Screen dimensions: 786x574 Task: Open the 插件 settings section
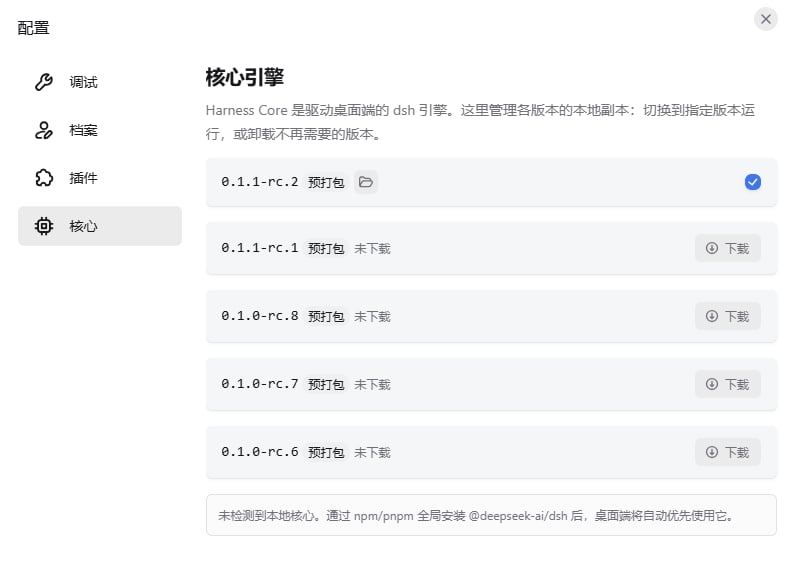pos(100,178)
